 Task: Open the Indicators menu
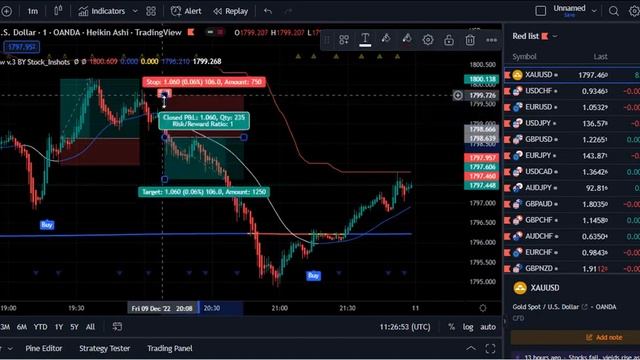102,11
